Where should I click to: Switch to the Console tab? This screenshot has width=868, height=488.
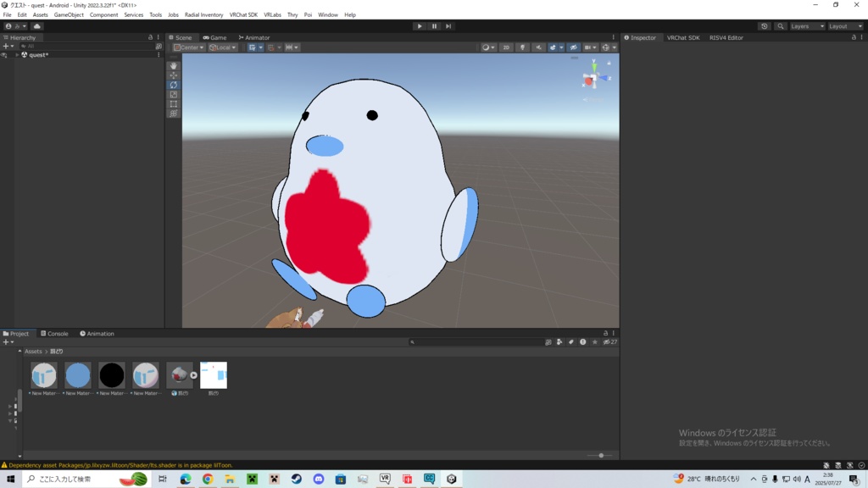tap(57, 334)
